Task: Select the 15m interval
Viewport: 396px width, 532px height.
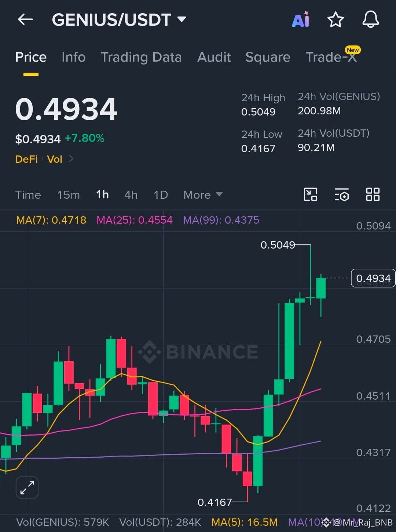Action: point(69,195)
